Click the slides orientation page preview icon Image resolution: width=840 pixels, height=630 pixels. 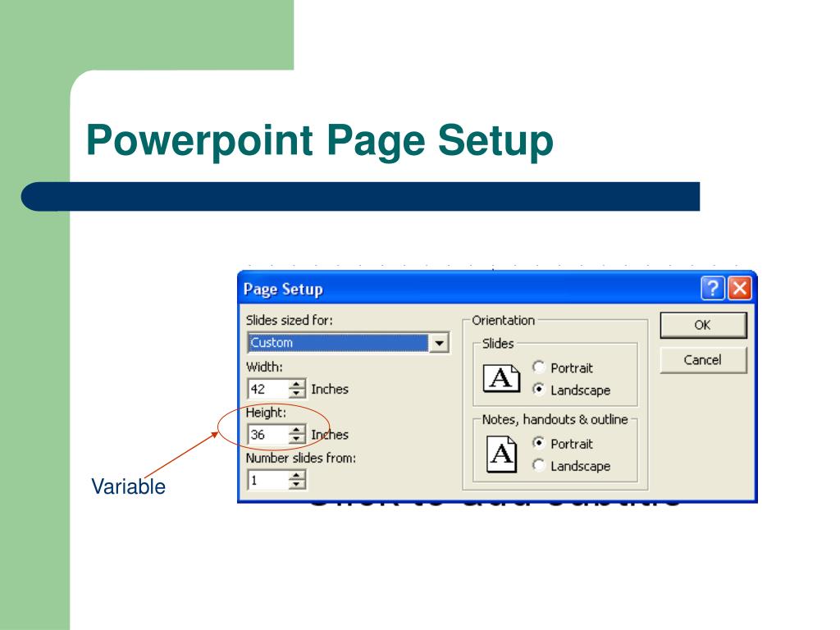pyautogui.click(x=501, y=378)
